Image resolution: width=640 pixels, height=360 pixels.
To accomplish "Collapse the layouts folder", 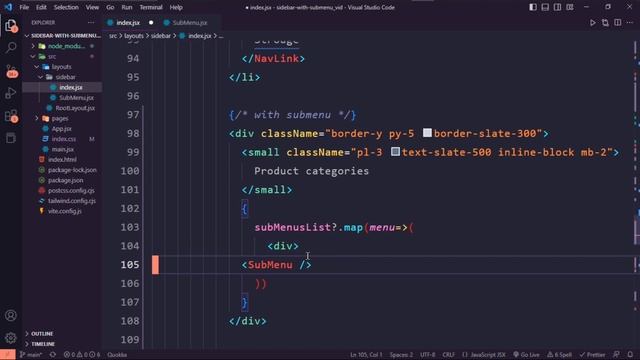I will (62, 67).
